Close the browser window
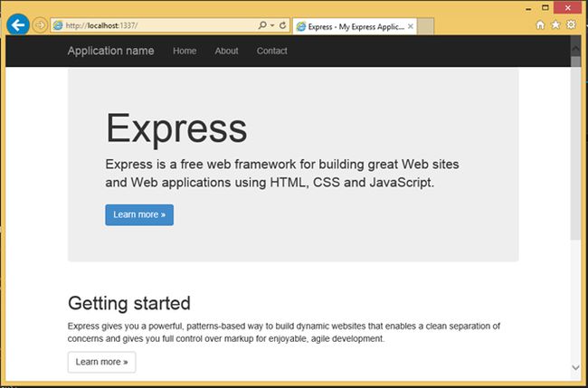The image size is (588, 388). (568, 8)
